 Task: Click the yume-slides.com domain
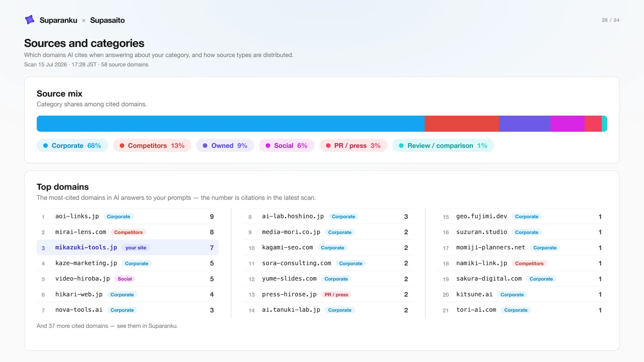point(289,279)
